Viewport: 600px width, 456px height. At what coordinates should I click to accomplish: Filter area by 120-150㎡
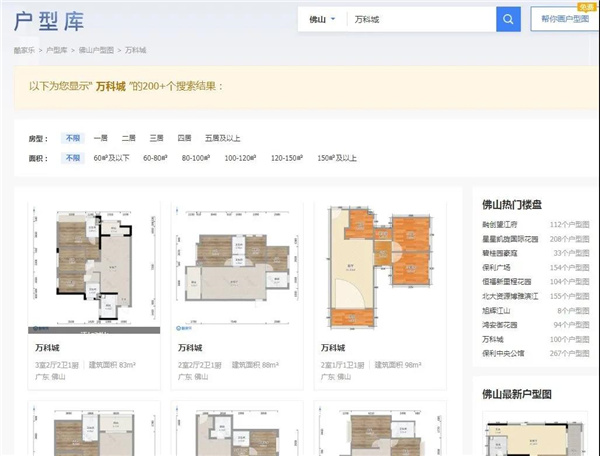click(x=287, y=158)
